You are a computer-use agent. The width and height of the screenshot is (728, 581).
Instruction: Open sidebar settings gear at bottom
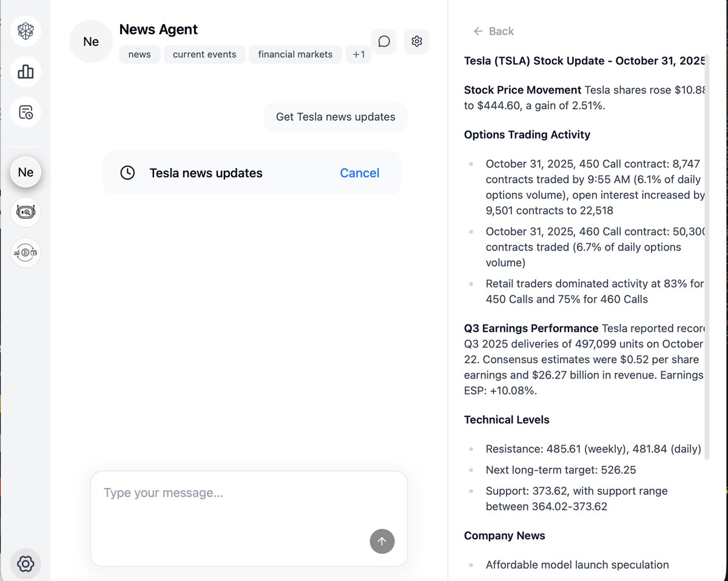coord(25,563)
